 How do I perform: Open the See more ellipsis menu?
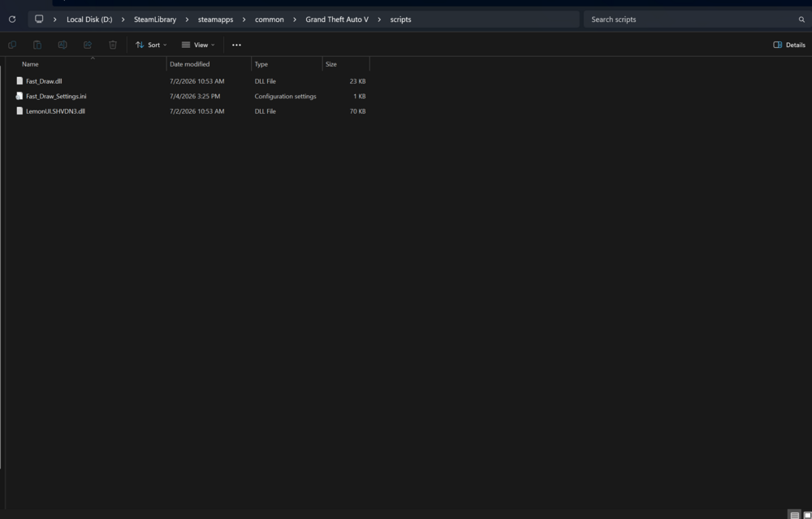click(236, 45)
